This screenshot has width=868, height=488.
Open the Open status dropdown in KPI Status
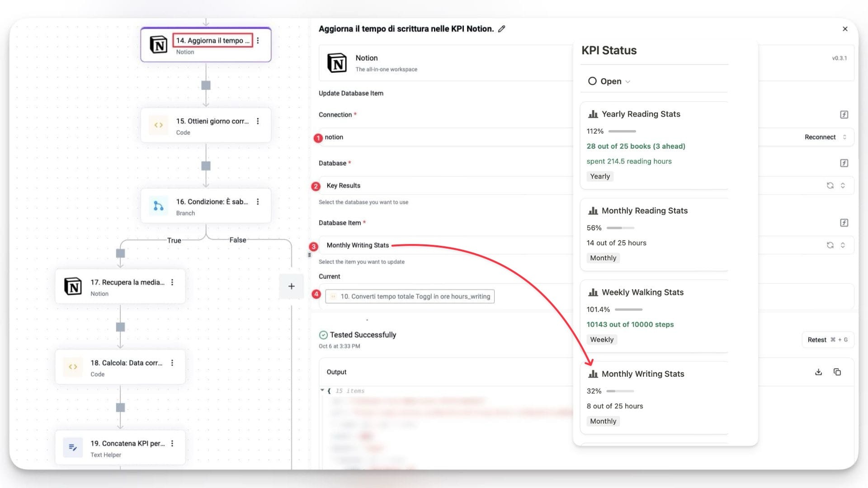click(x=609, y=81)
